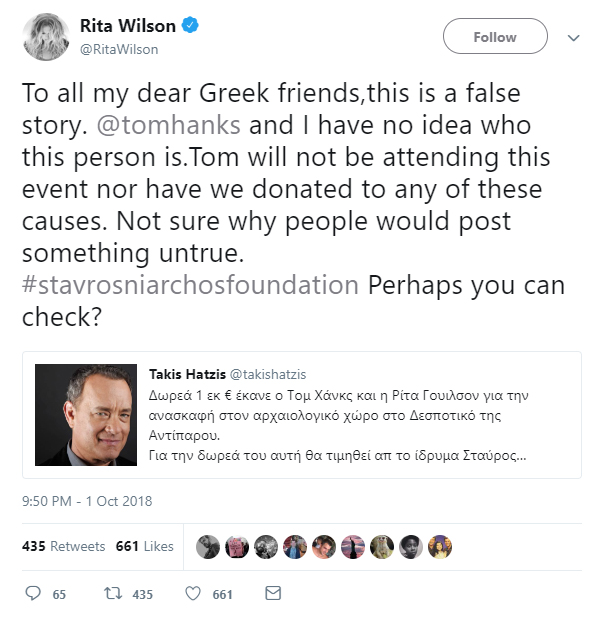Viewport: 600px width, 630px height.
Task: Open the 9:50 PM - 1 Oct 2018 timestamp
Action: (87, 501)
